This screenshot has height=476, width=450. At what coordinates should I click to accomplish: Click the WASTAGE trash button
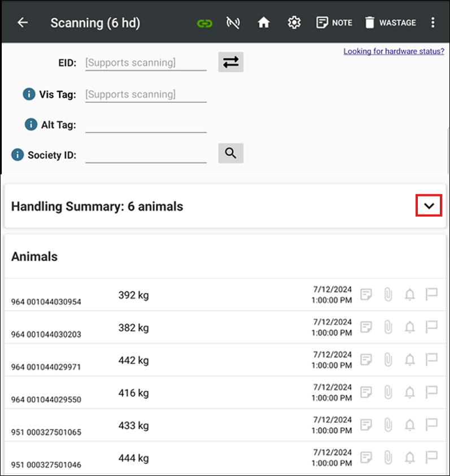coord(390,23)
